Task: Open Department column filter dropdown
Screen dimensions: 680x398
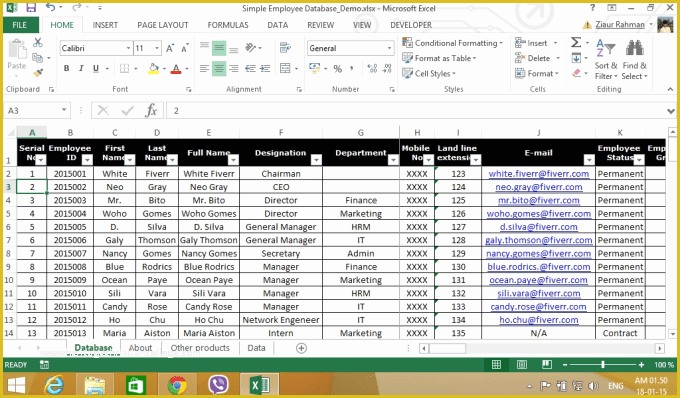Action: tap(393, 160)
